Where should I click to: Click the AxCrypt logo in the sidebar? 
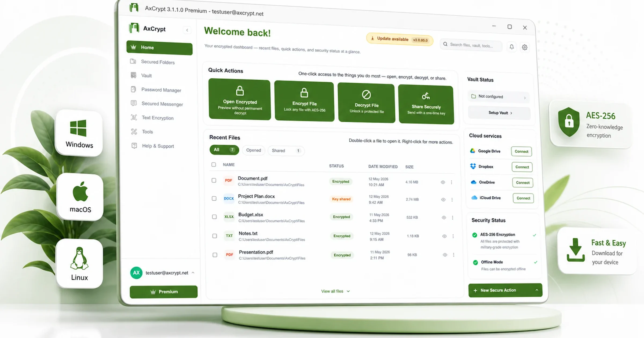[134, 28]
